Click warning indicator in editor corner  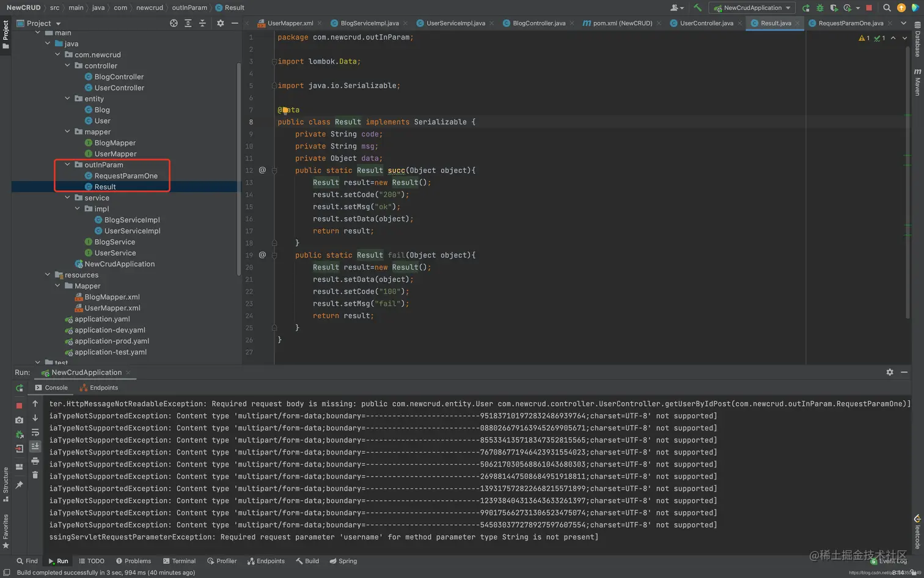click(x=864, y=38)
